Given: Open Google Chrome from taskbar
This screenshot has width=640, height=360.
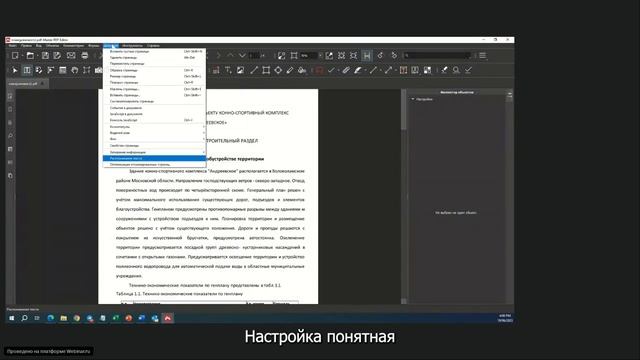Looking at the screenshot, I should pos(77,318).
